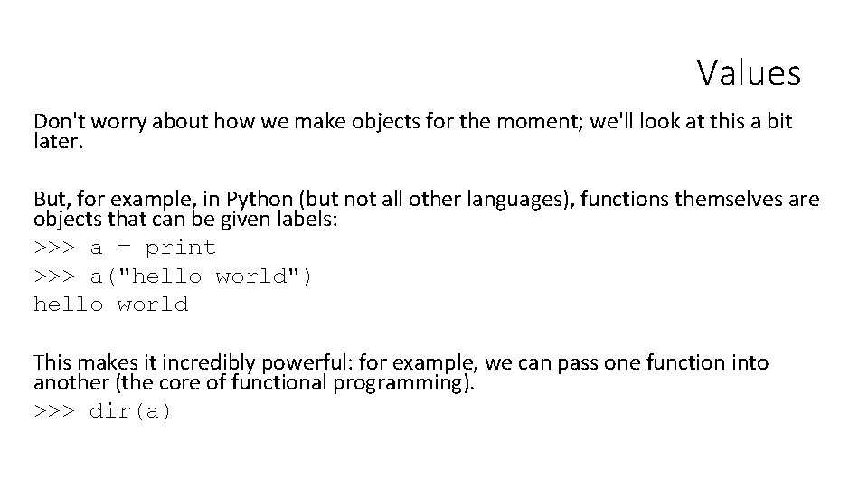Click the '>>>' prompt before dir(a)
The height and width of the screenshot is (488, 868).
54,412
